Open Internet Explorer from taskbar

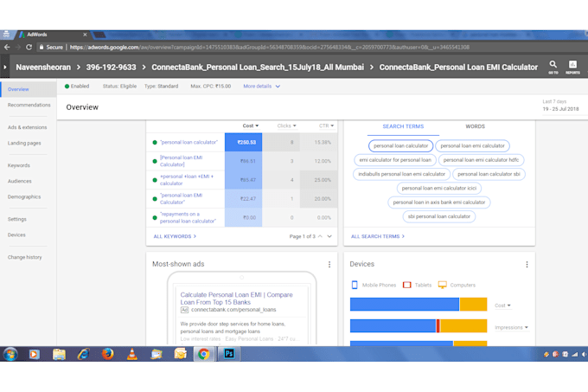83,354
